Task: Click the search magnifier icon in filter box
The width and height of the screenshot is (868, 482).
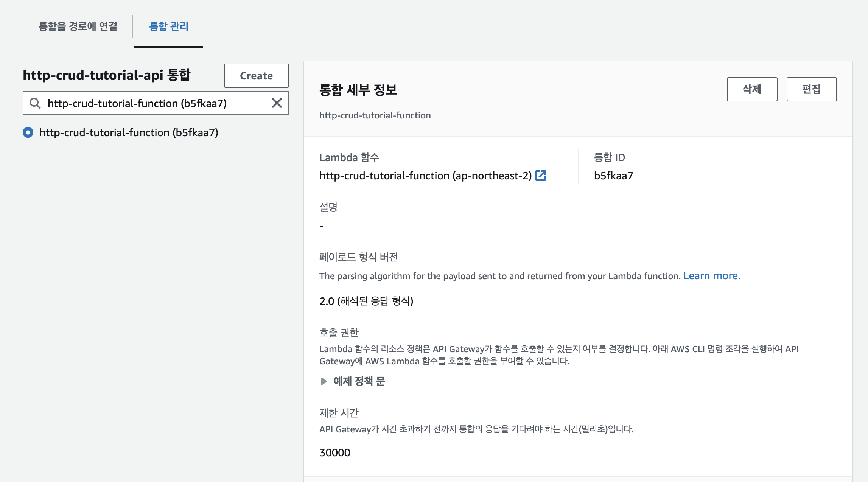Action: (35, 103)
